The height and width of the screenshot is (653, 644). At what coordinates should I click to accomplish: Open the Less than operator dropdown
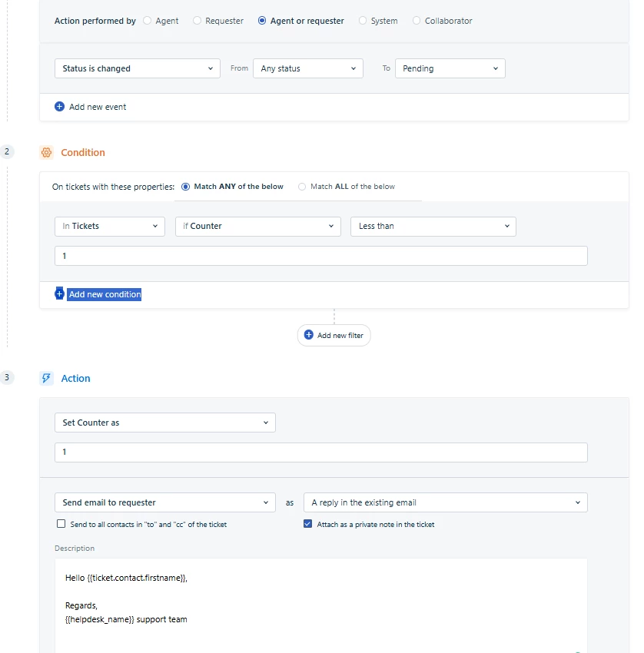(433, 226)
